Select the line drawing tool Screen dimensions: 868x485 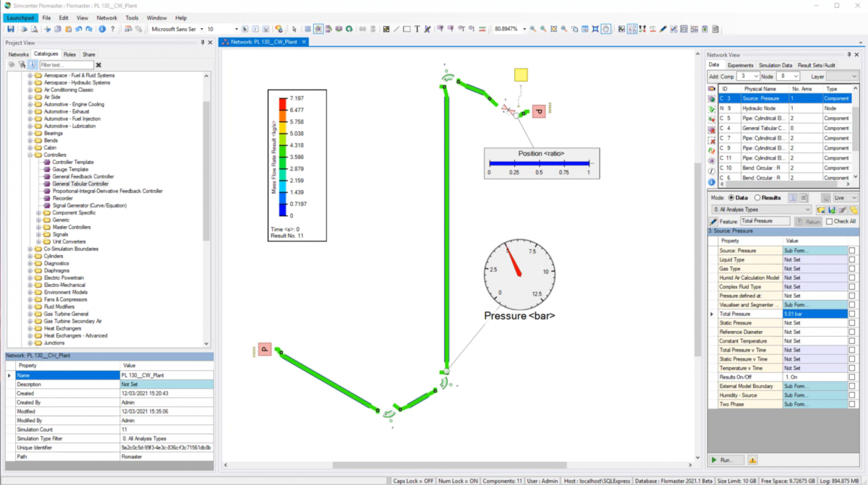(x=396, y=29)
